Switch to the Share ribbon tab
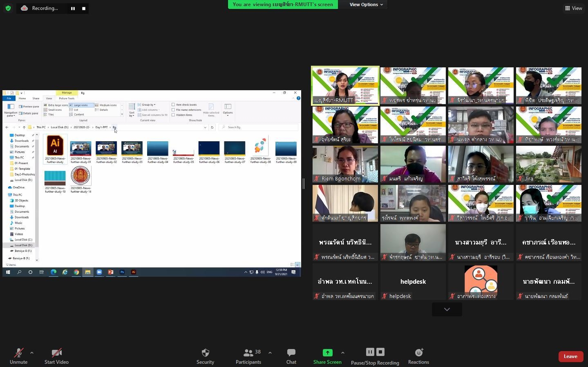 (36, 98)
